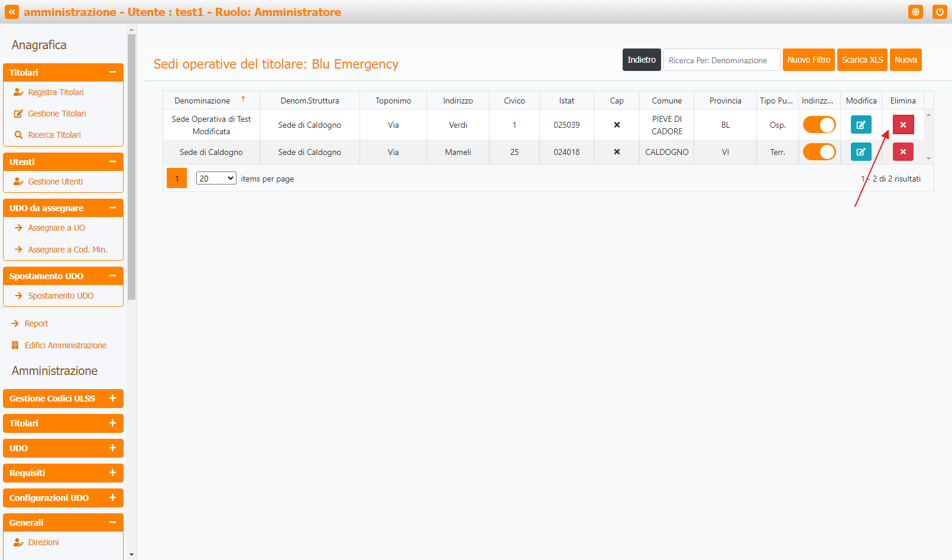Go to Assegnare a Cod. Min.
952x560 pixels.
point(67,250)
